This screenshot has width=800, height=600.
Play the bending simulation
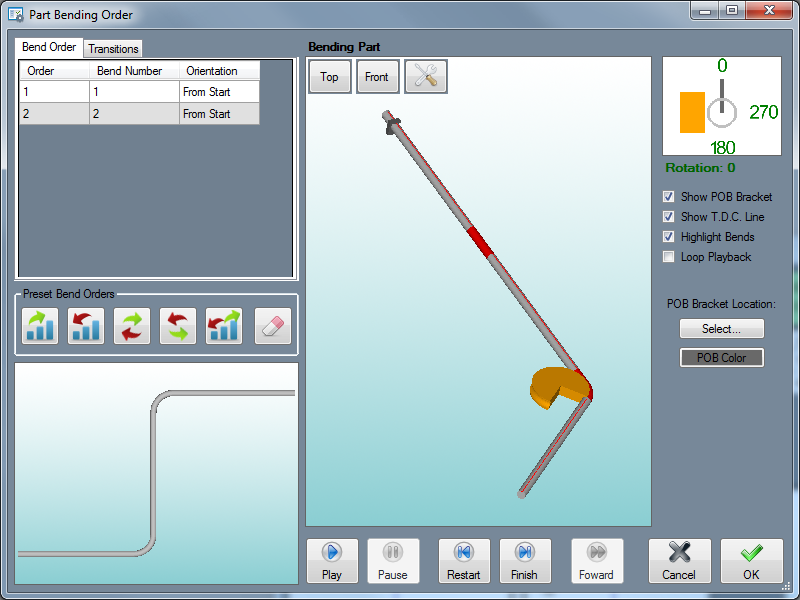tap(332, 561)
